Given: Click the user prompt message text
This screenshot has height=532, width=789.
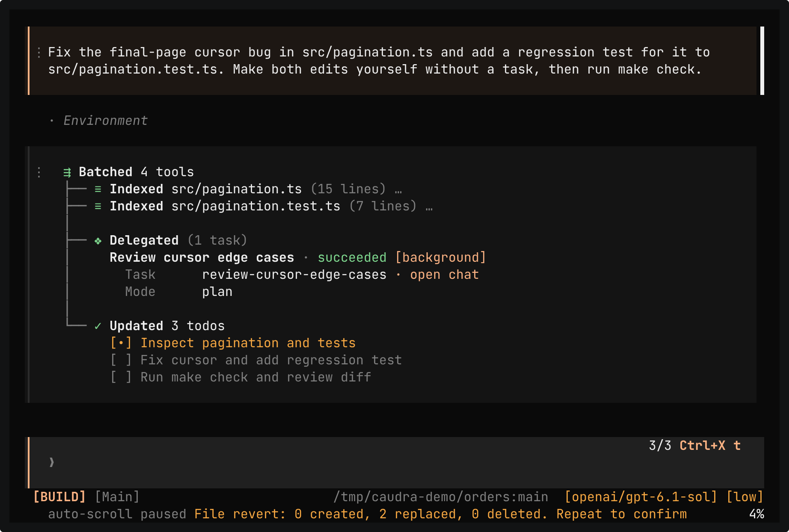Looking at the screenshot, I should (379, 61).
